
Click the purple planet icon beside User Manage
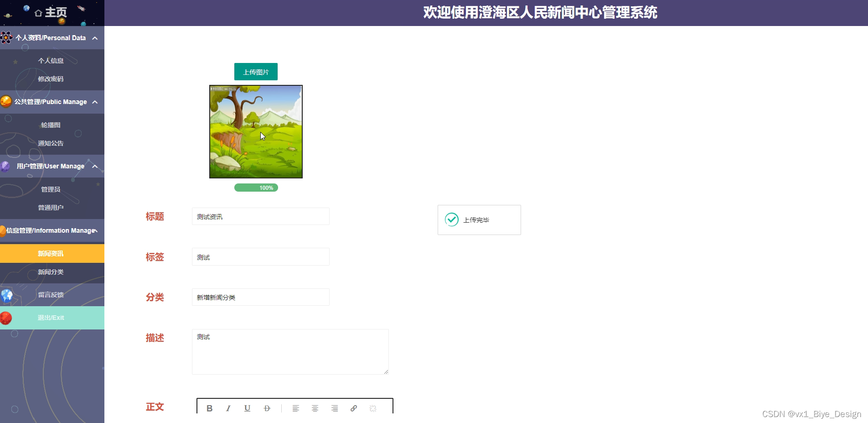pyautogui.click(x=5, y=166)
